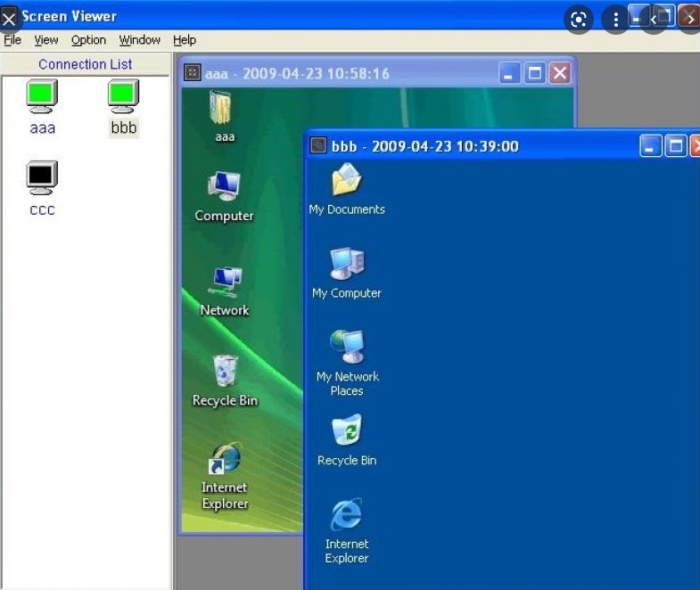The width and height of the screenshot is (700, 590).
Task: Click the bbb label in Connection List
Action: 124,128
